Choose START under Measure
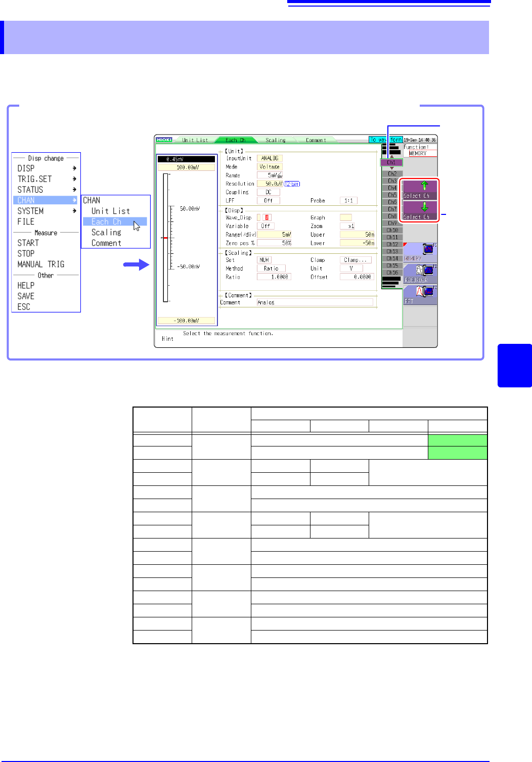The height and width of the screenshot is (762, 532). [28, 243]
